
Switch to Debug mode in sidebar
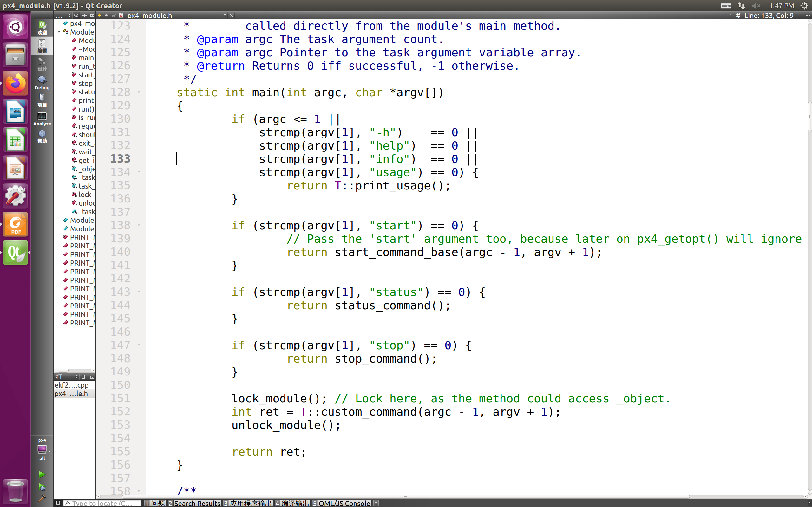pos(42,82)
